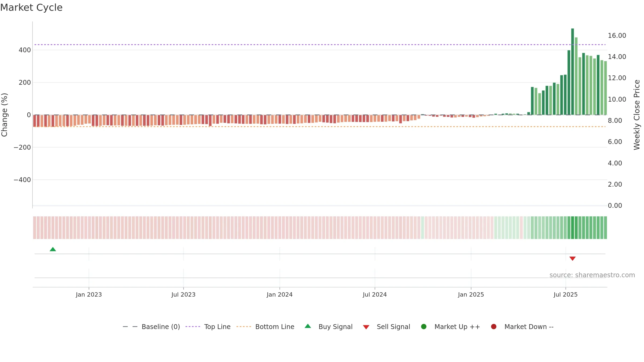Click the purple dotted Top Line legend sample
The height and width of the screenshot is (362, 644).
tap(193, 327)
